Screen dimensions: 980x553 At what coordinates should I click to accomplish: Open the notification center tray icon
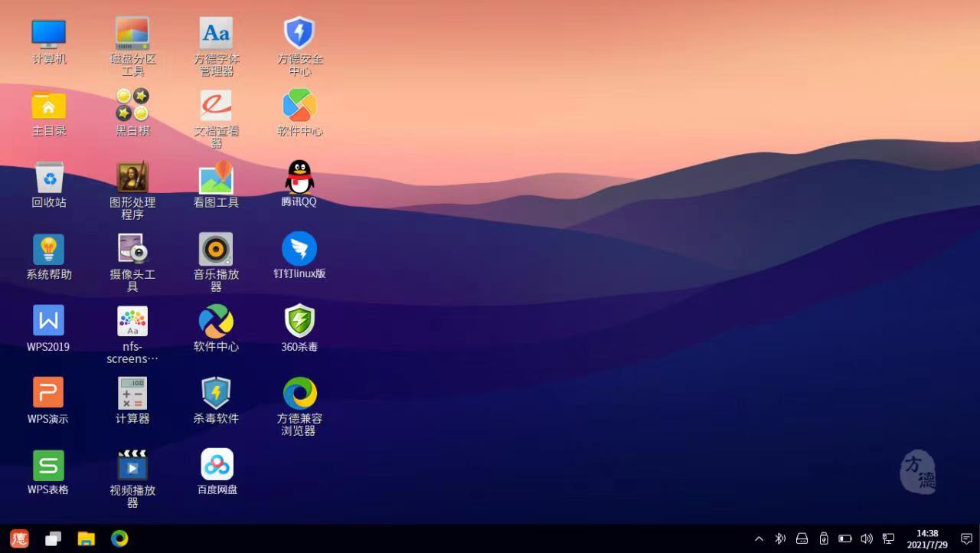pos(966,538)
